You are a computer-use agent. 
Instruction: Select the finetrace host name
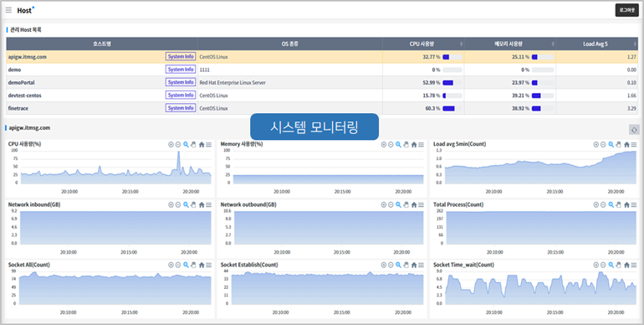click(x=18, y=108)
